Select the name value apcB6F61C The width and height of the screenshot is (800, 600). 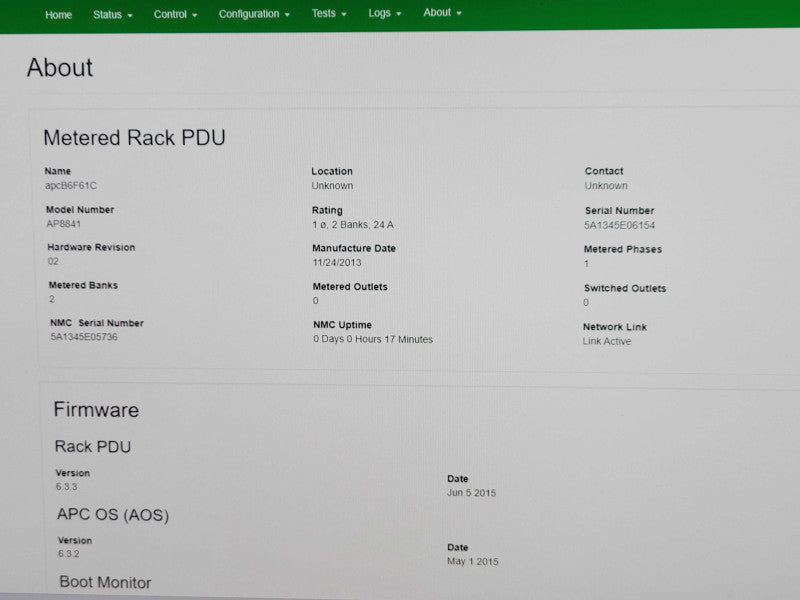click(70, 185)
